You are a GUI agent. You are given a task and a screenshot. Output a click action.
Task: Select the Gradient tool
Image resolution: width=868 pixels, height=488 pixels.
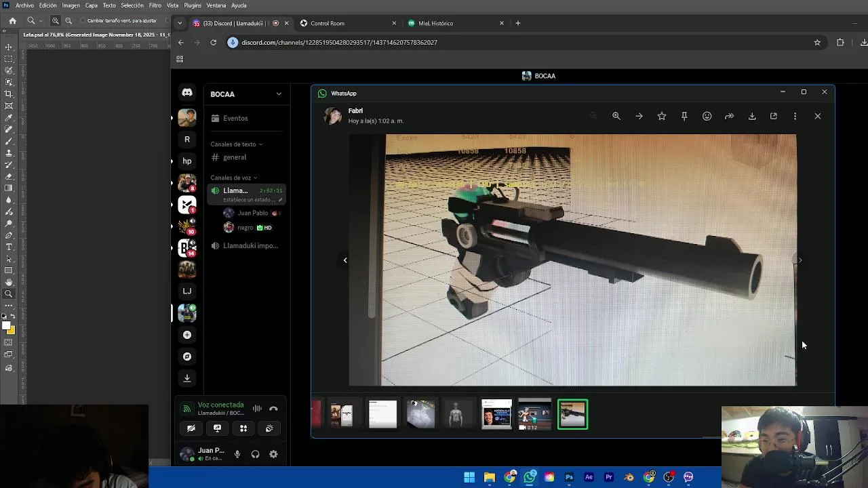[x=9, y=188]
